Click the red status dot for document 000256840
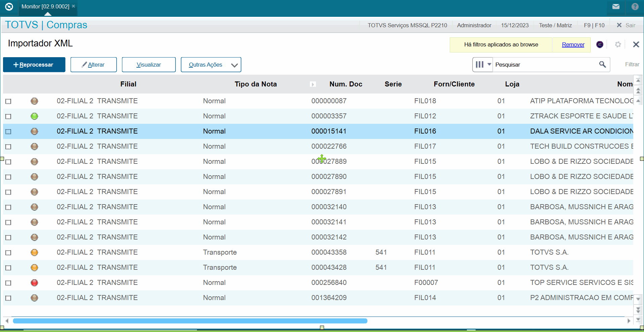This screenshot has width=644, height=332. point(34,283)
